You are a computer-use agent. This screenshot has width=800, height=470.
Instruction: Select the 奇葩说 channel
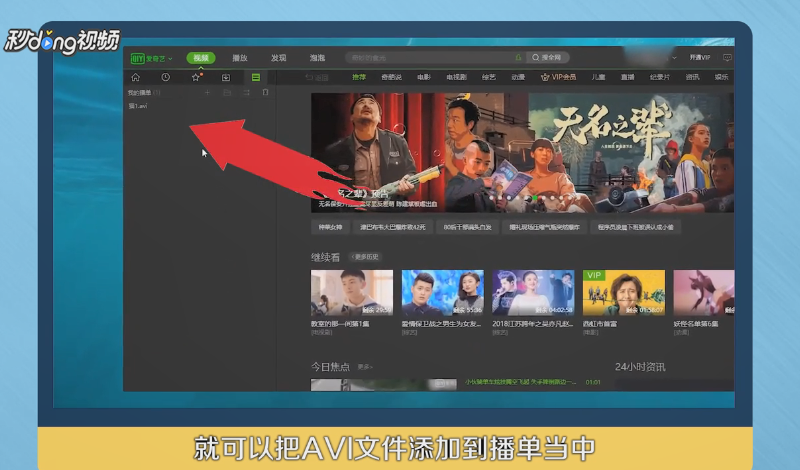391,77
